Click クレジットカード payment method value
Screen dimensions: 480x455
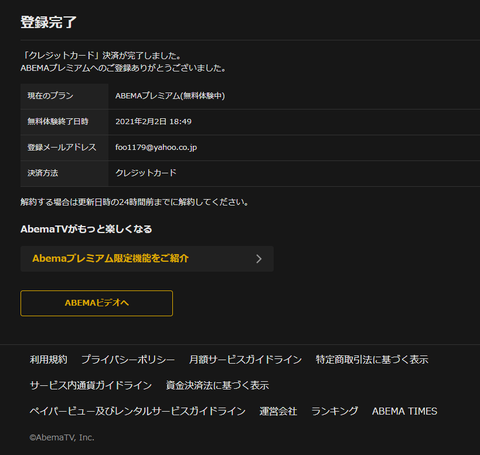pyautogui.click(x=146, y=173)
